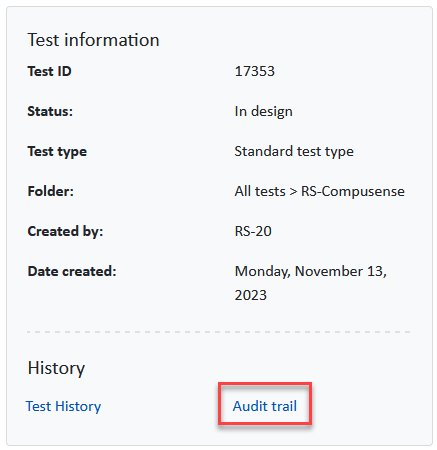Click the 'History' section heading
Image resolution: width=437 pixels, height=450 pixels.
[x=56, y=368]
